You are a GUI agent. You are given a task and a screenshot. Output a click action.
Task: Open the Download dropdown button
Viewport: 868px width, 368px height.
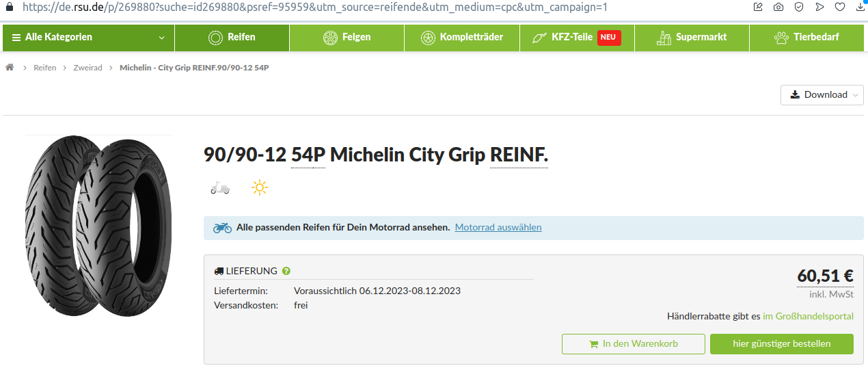coord(822,95)
